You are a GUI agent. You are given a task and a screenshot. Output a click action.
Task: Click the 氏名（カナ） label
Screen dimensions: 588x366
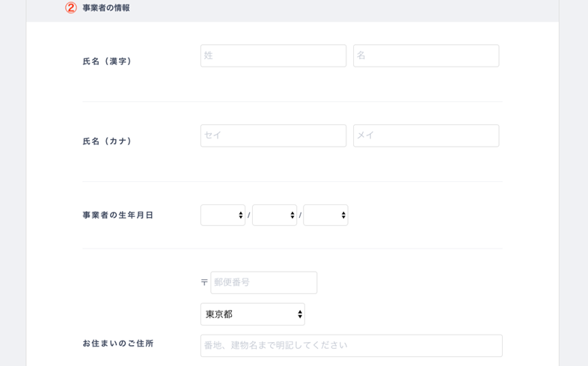pos(108,141)
